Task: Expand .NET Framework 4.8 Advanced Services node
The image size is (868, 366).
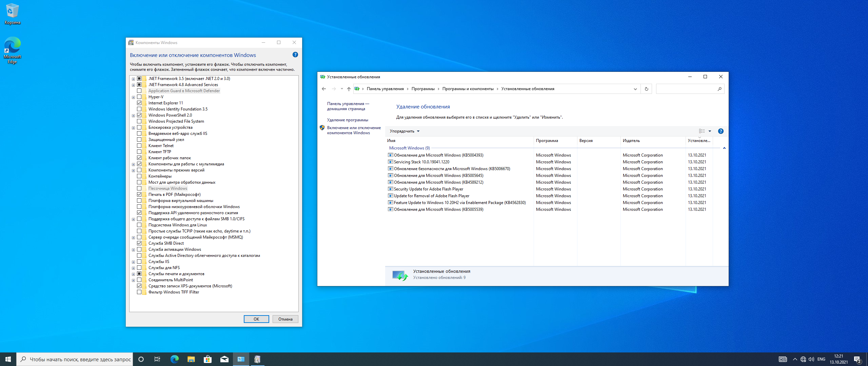Action: [133, 85]
